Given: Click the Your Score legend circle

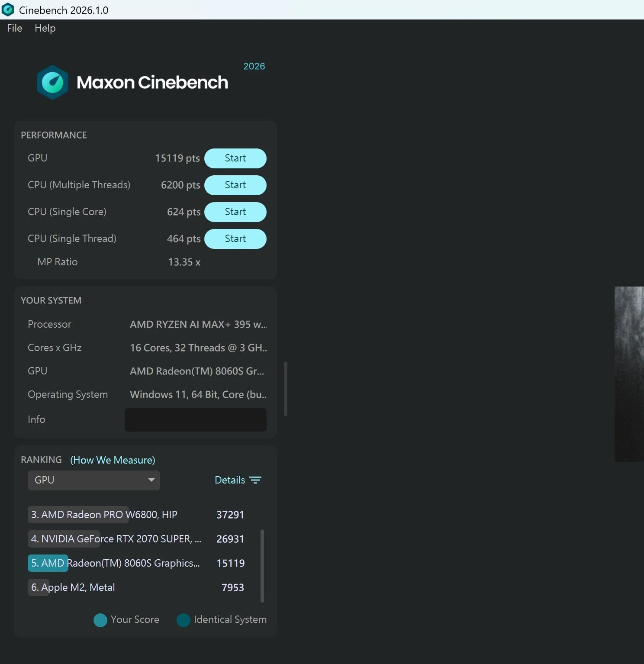Looking at the screenshot, I should point(100,620).
